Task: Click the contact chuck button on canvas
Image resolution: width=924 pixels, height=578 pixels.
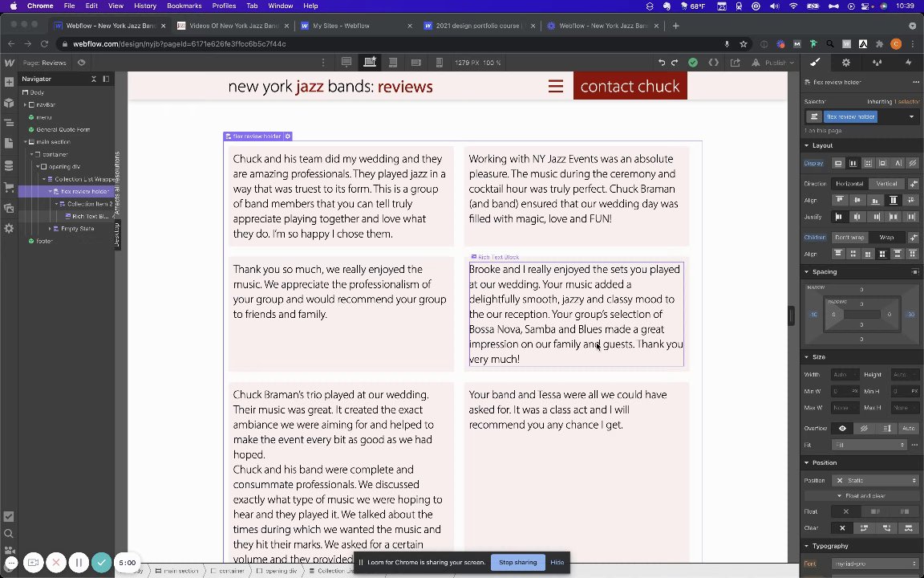Action: tap(630, 86)
